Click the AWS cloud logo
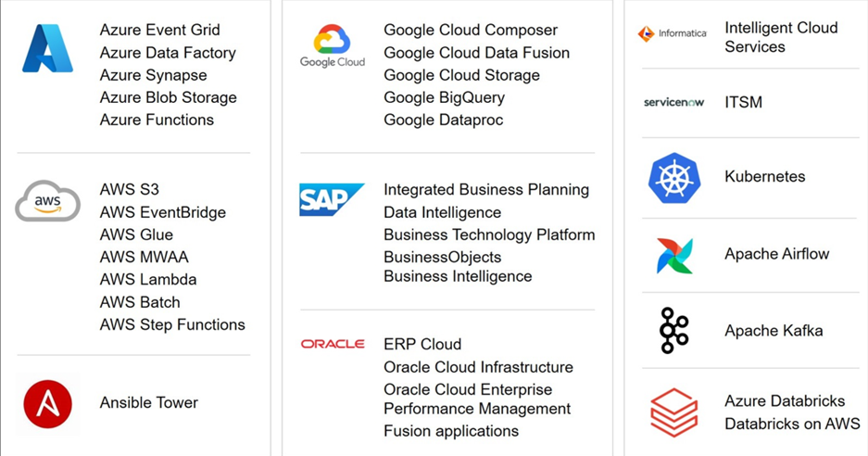The image size is (868, 456). (47, 200)
